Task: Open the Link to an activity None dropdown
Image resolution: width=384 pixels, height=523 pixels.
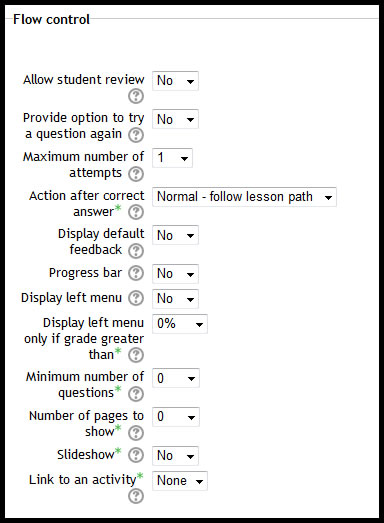Action: [180, 481]
